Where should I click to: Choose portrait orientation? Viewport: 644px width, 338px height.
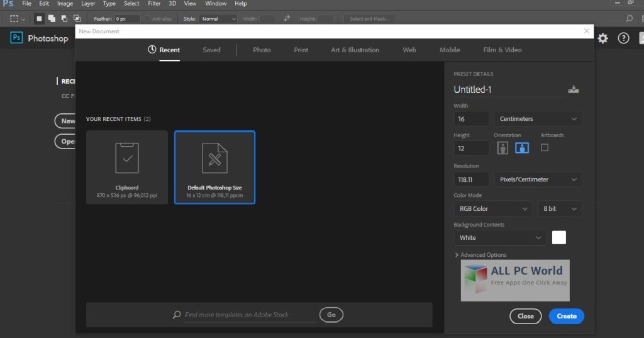coord(502,148)
